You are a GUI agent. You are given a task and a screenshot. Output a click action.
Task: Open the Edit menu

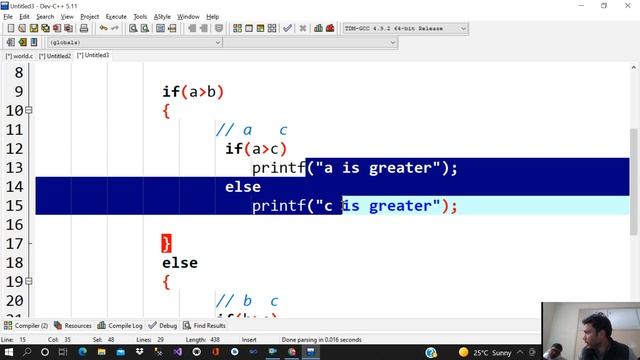[24, 17]
